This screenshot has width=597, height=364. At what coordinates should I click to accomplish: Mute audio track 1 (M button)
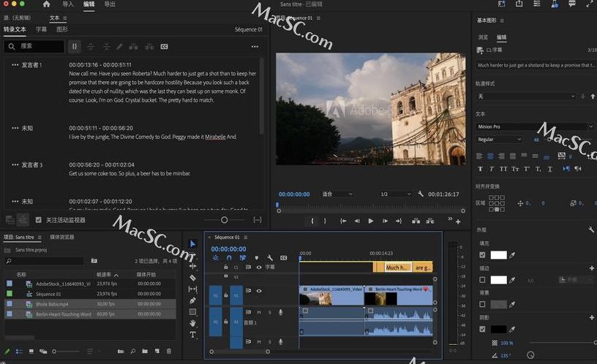(259, 312)
